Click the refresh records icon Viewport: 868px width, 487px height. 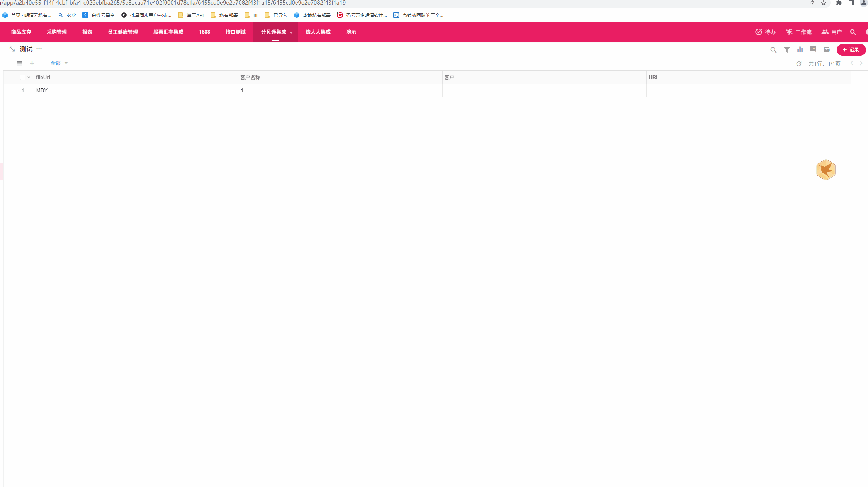click(x=798, y=64)
